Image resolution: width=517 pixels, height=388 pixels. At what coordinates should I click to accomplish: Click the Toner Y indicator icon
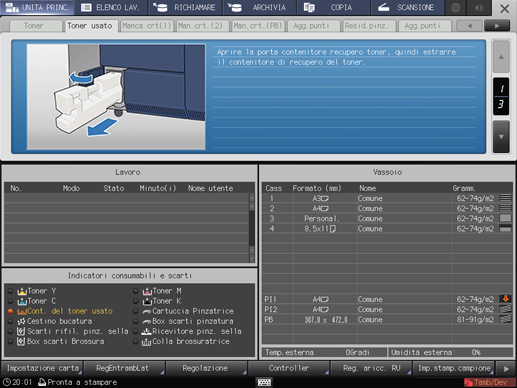(x=22, y=291)
